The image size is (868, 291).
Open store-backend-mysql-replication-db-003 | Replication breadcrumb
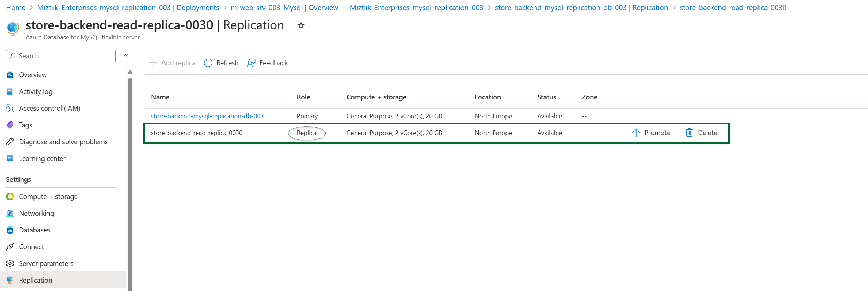(581, 8)
